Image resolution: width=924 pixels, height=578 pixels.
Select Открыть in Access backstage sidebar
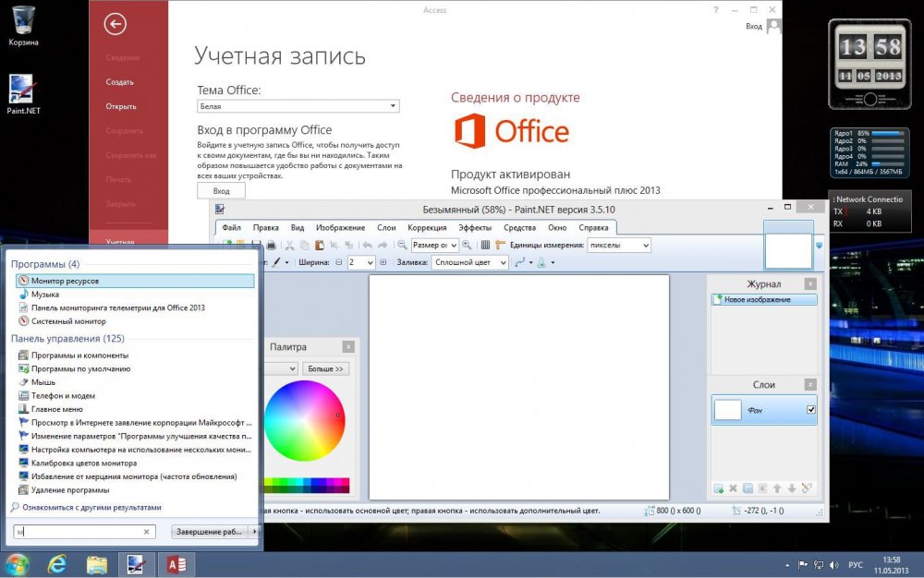tap(121, 106)
